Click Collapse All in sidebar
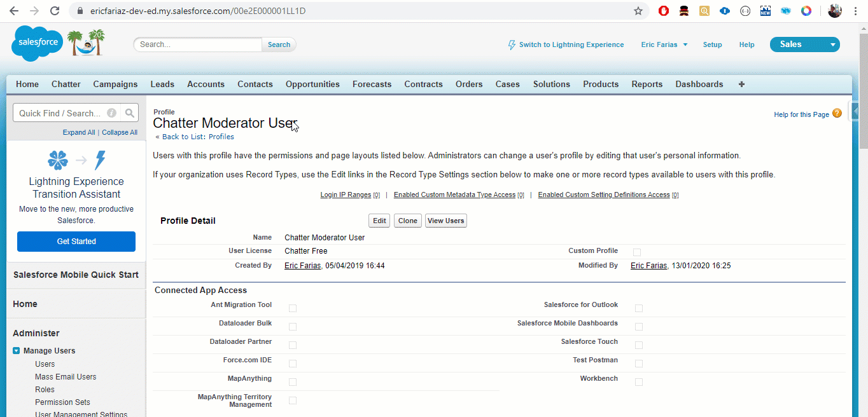 120,132
